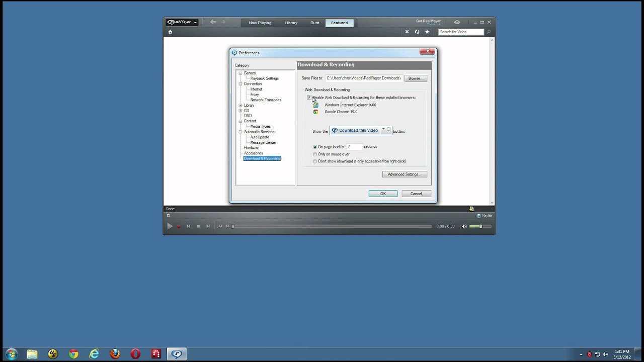The image size is (644, 362).
Task: Switch to the Library tab
Action: tap(291, 23)
